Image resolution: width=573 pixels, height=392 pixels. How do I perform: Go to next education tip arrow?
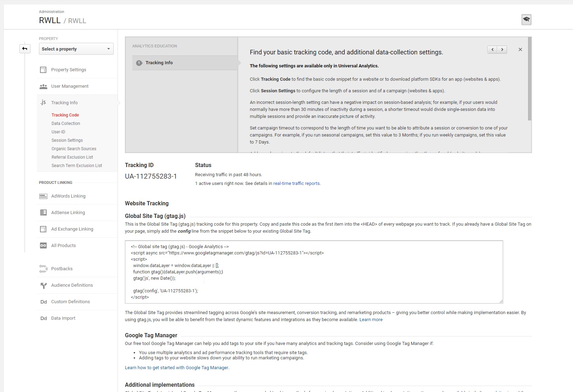click(502, 49)
